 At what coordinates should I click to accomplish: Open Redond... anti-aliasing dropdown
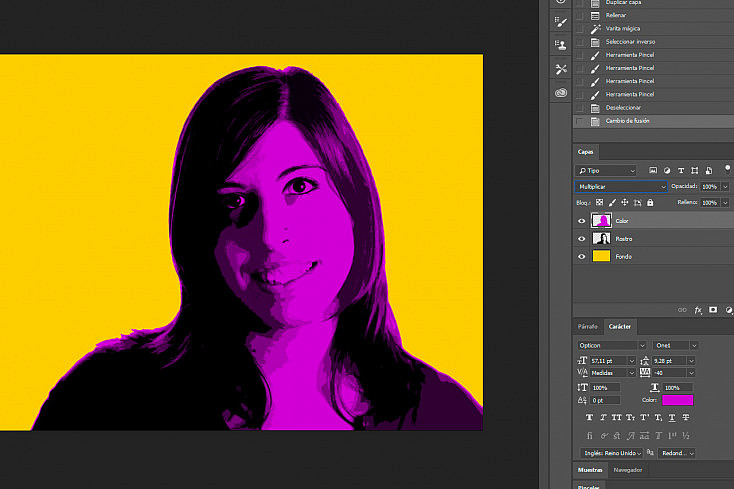tap(677, 453)
